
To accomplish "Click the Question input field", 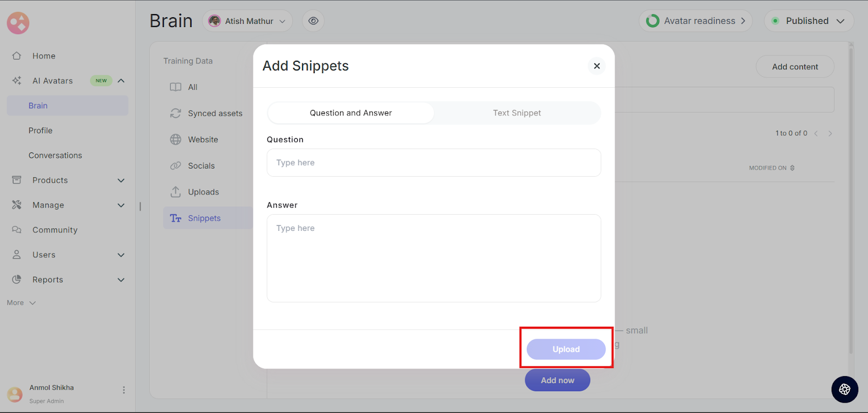I will click(x=433, y=163).
